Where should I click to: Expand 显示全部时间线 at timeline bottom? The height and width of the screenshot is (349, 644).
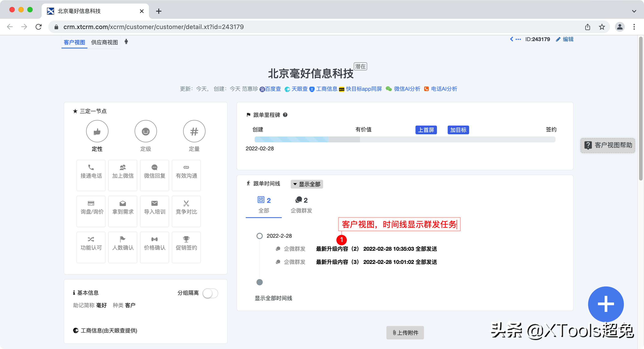(x=273, y=298)
